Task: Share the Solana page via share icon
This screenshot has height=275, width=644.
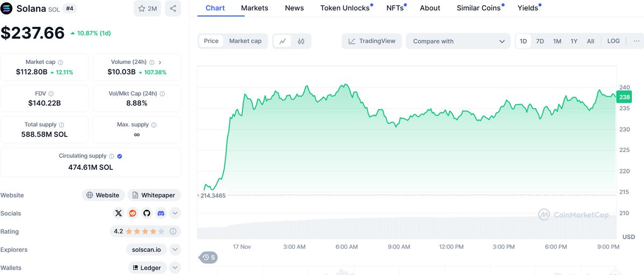Action: click(x=173, y=9)
